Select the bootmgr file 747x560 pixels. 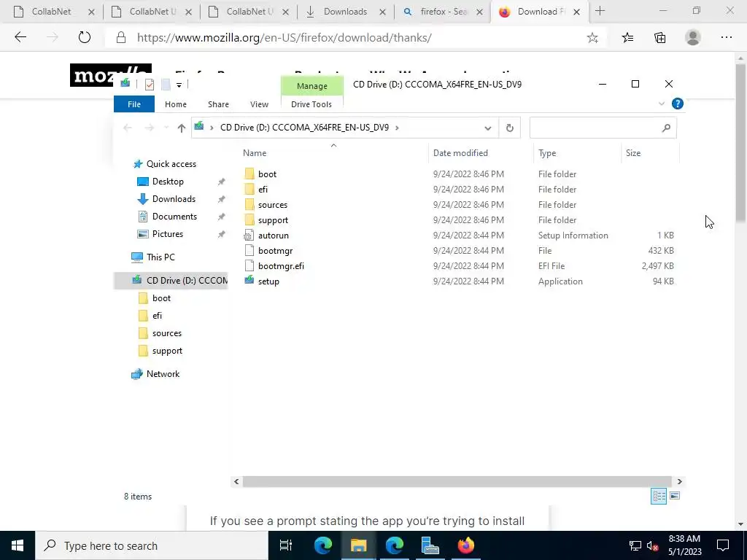point(275,251)
